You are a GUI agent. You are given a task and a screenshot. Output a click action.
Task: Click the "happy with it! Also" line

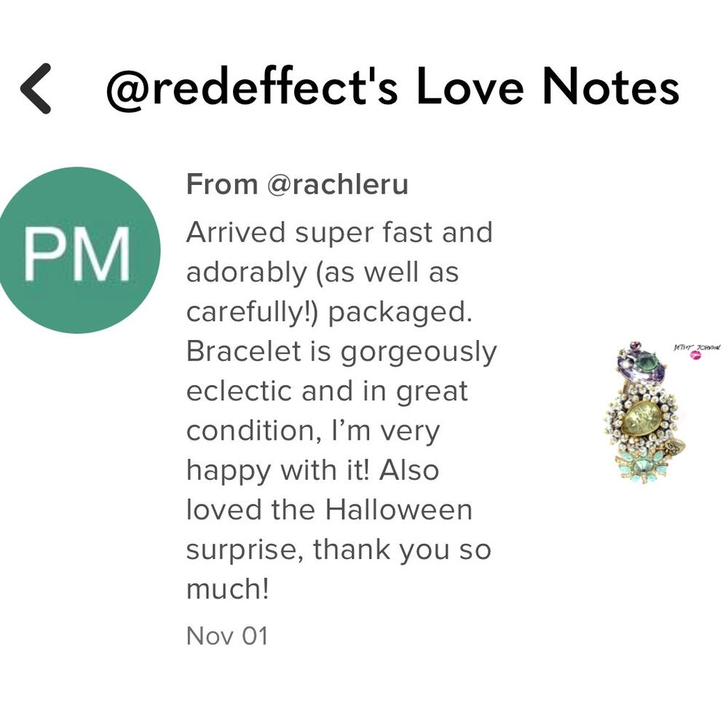313,470
